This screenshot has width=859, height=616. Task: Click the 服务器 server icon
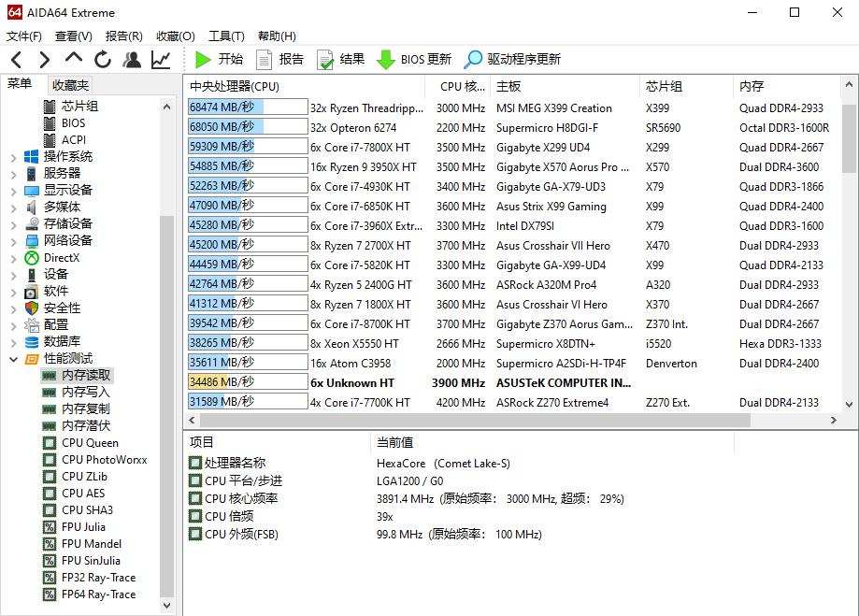(x=31, y=174)
